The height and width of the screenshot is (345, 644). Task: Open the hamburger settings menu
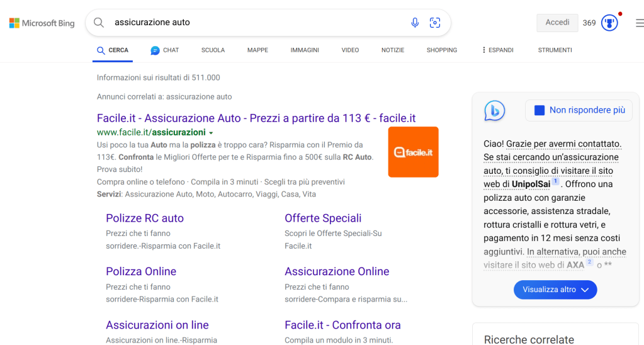640,23
